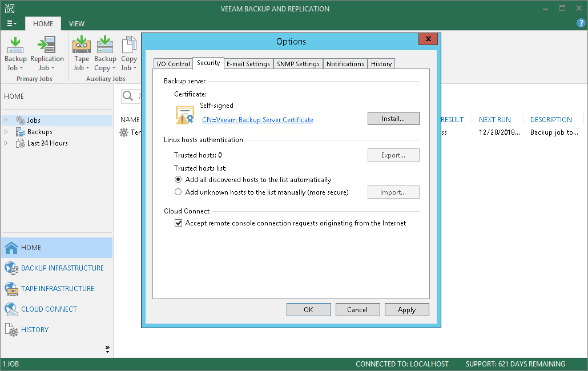Image resolution: width=588 pixels, height=371 pixels.
Task: Open the Replication Job dropdown arrow
Action: click(x=53, y=68)
